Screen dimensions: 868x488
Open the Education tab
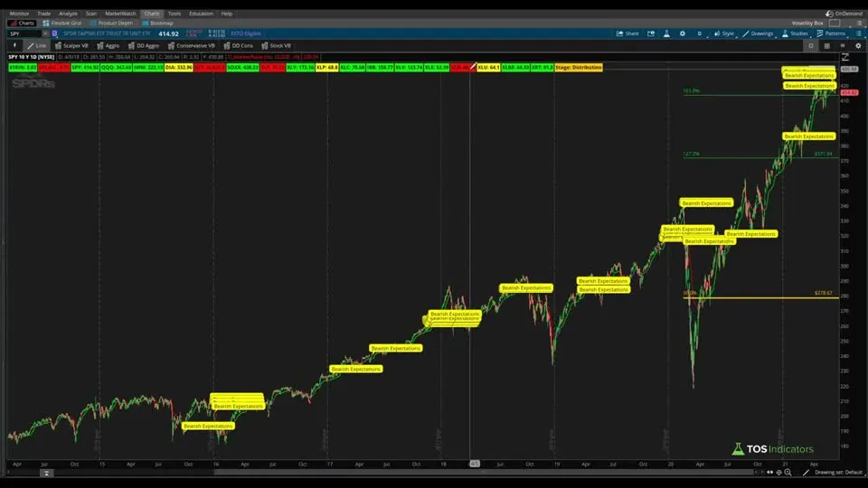click(x=201, y=14)
